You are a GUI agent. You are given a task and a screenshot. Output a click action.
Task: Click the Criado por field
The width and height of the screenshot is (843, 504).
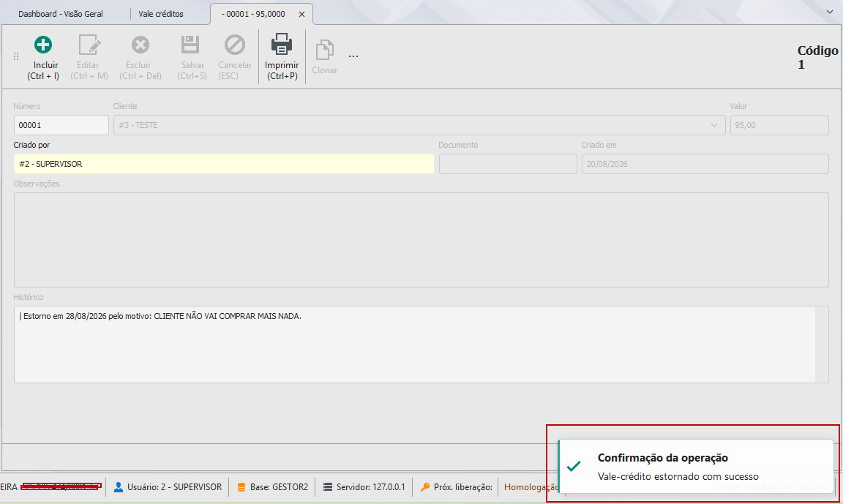(x=224, y=164)
